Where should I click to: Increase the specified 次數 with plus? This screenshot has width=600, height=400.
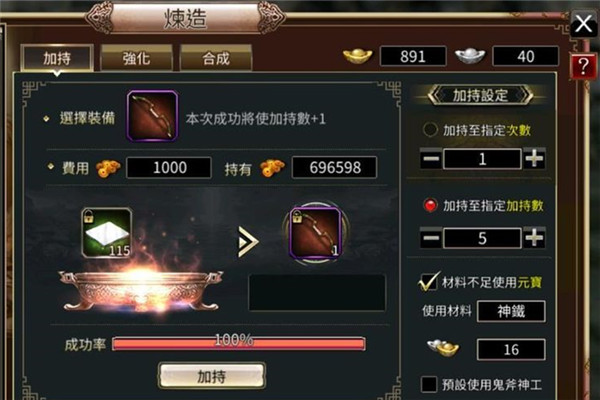(x=534, y=158)
